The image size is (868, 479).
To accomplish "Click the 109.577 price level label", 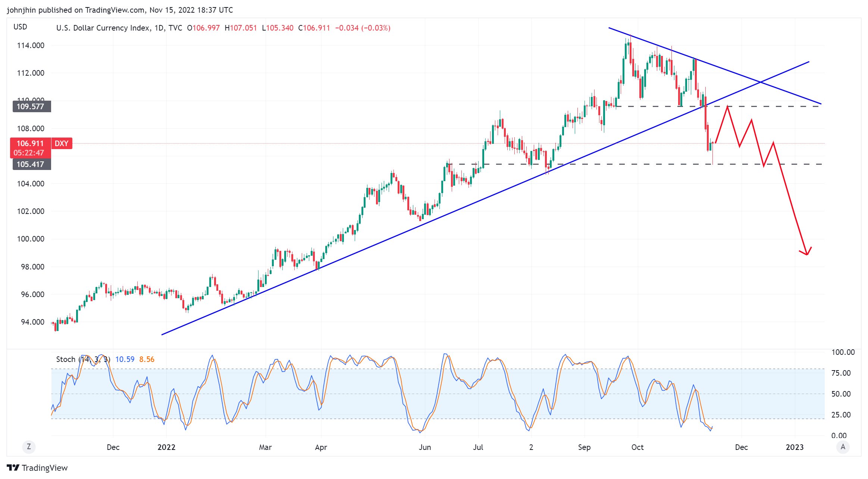I will click(31, 107).
